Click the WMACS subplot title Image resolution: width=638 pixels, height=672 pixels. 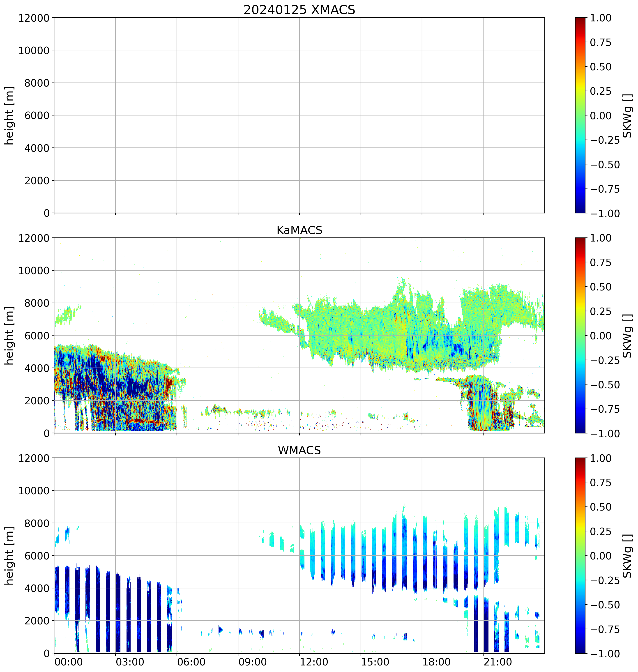point(299,450)
